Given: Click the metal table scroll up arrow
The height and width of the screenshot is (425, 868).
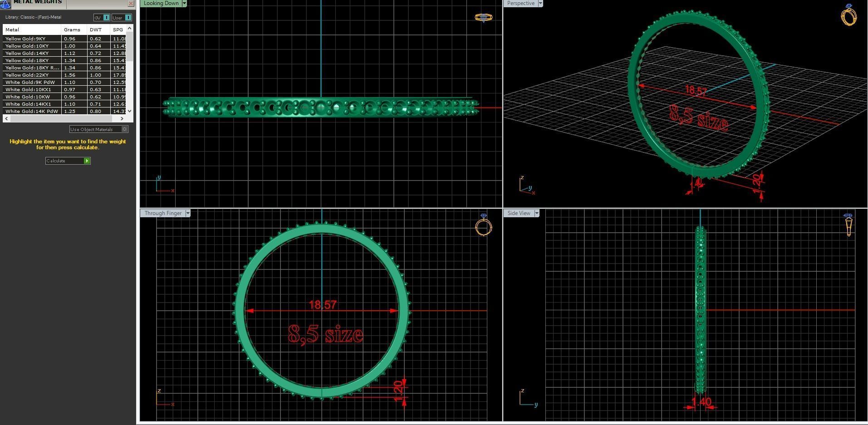Looking at the screenshot, I should (130, 29).
